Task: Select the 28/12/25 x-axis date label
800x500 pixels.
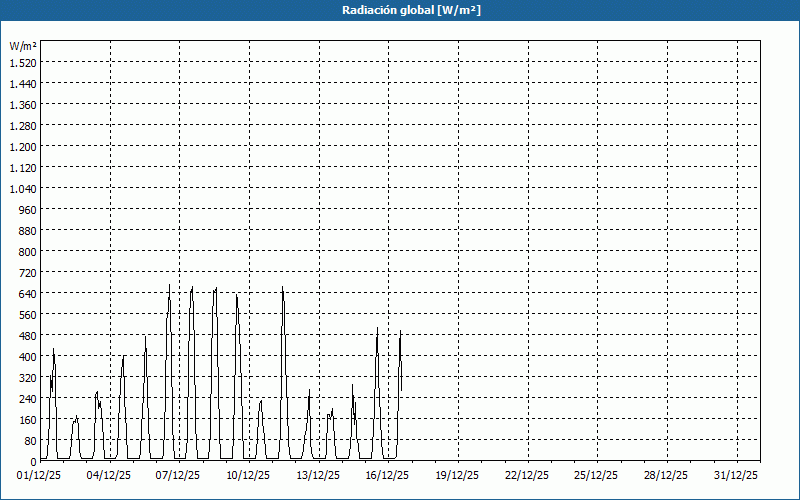Action: (667, 475)
